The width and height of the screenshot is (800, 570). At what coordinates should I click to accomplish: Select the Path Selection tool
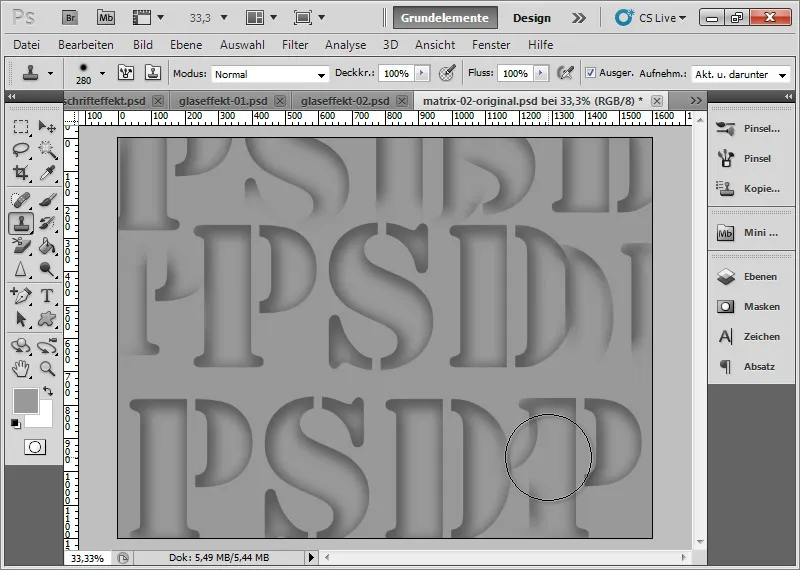click(20, 319)
